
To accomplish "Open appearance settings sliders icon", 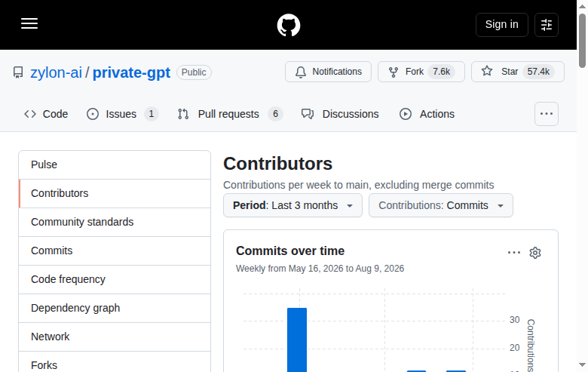I will click(547, 25).
